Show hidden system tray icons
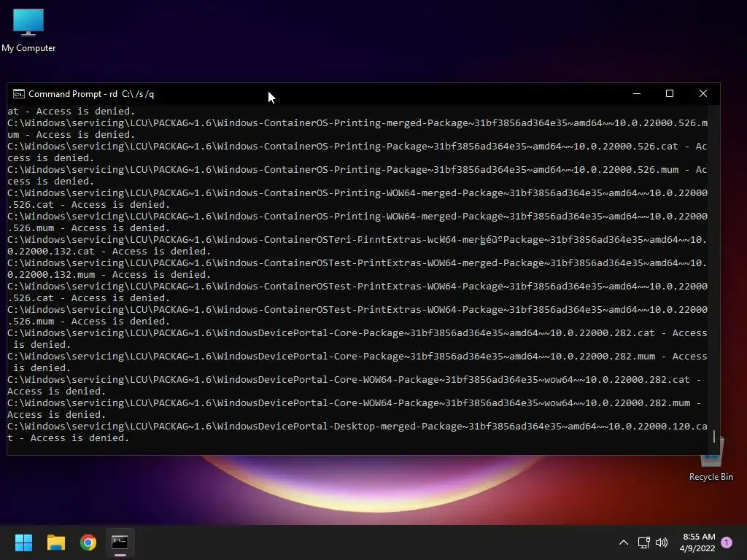Screen dimensions: 747x560 (x=623, y=542)
